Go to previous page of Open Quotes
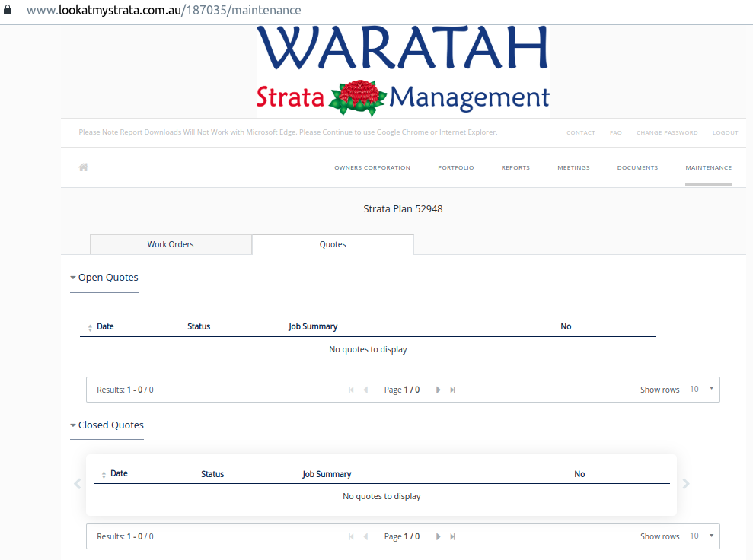 click(x=366, y=390)
